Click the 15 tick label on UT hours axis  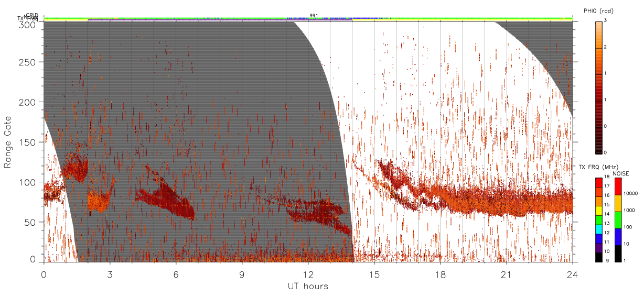tap(374, 274)
